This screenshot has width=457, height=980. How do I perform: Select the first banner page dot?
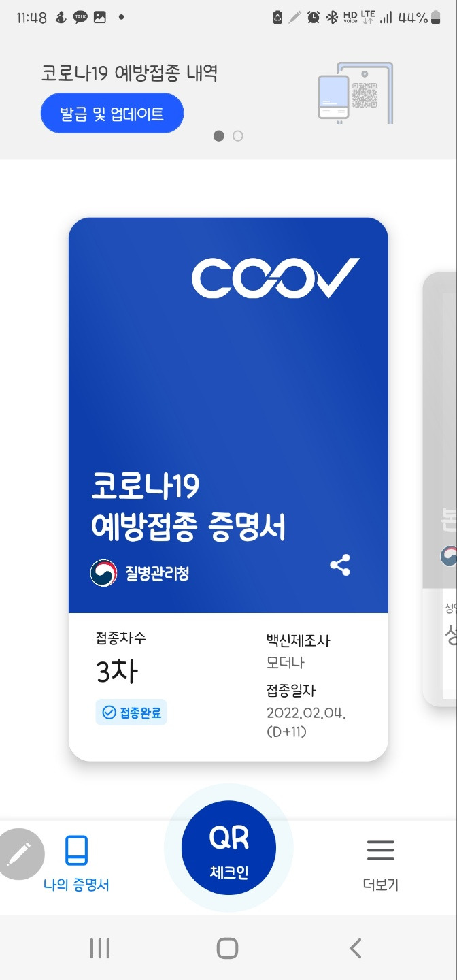219,136
